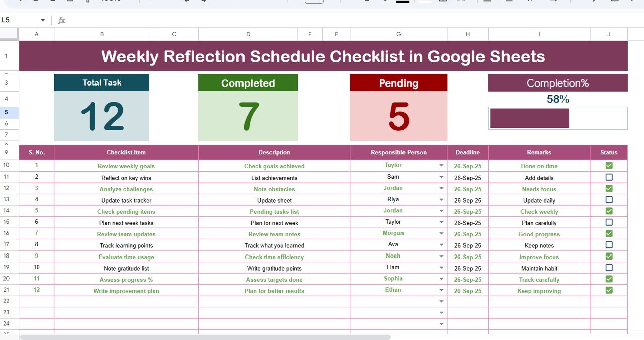Open the dropdown arrow next to Ethan
Screen dimensions: 644x340
pyautogui.click(x=441, y=290)
